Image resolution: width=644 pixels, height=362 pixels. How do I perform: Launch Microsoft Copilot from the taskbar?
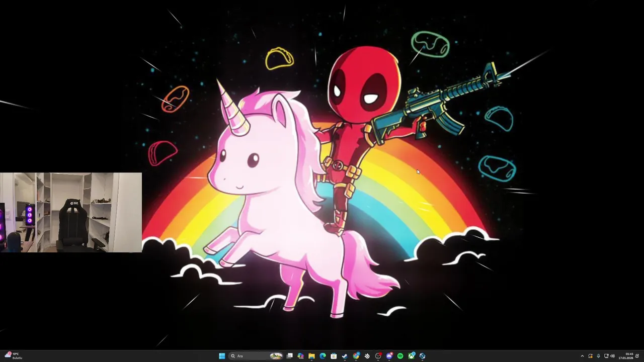tap(300, 356)
